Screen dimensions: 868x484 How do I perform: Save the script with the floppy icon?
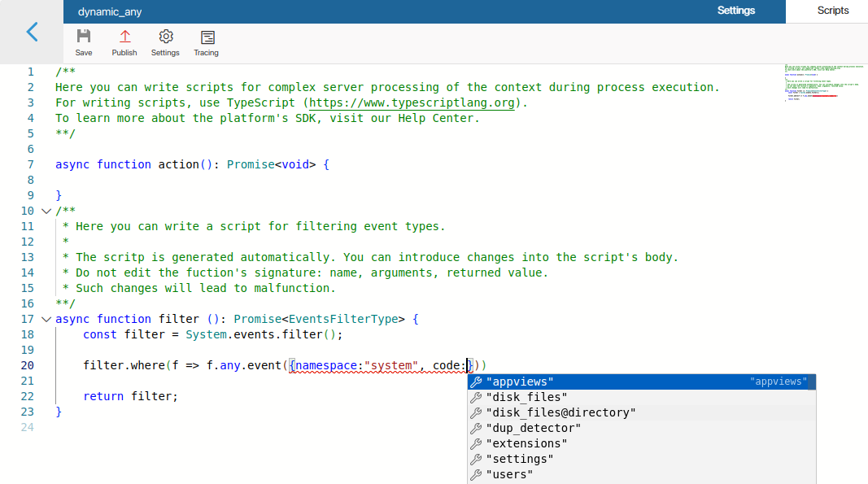[x=84, y=37]
